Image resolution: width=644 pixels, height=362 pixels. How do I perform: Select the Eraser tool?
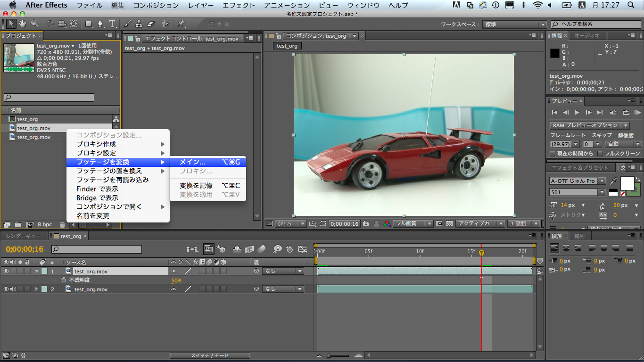pyautogui.click(x=151, y=24)
